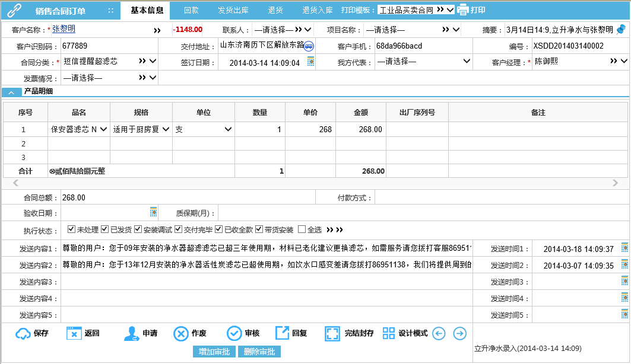Image resolution: width=631 pixels, height=364 pixels.
Task: Open the 打印模板 dropdown
Action: click(451, 9)
